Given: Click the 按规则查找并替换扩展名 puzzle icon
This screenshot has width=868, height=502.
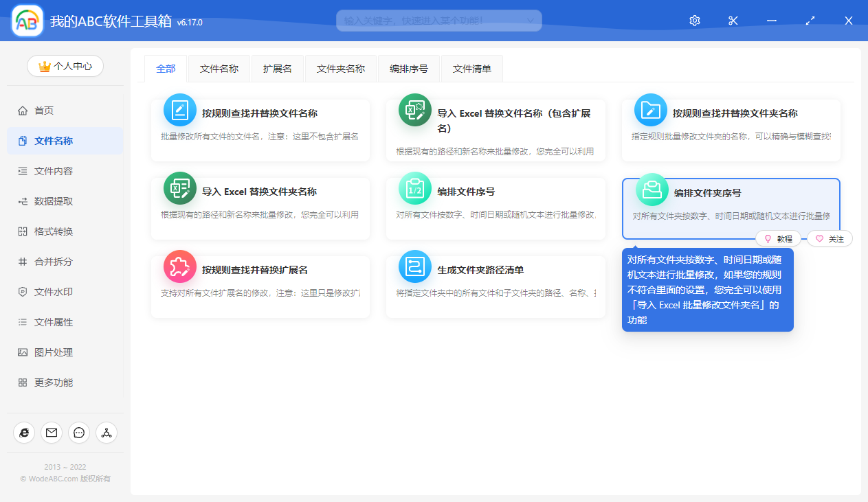Looking at the screenshot, I should tap(180, 267).
